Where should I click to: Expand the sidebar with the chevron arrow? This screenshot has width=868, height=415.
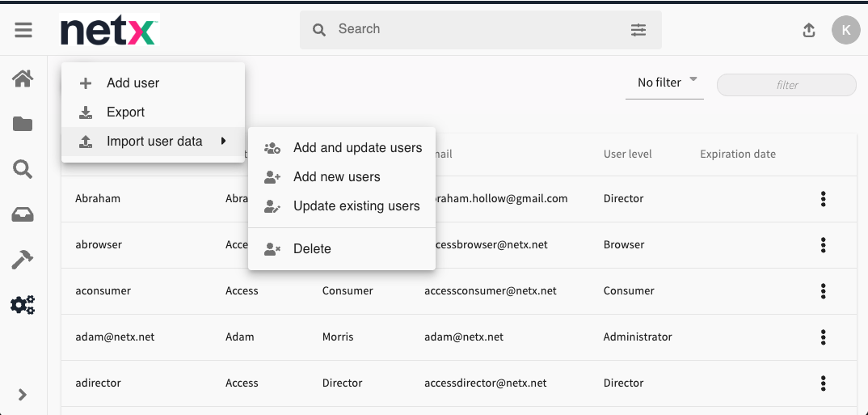point(23,395)
